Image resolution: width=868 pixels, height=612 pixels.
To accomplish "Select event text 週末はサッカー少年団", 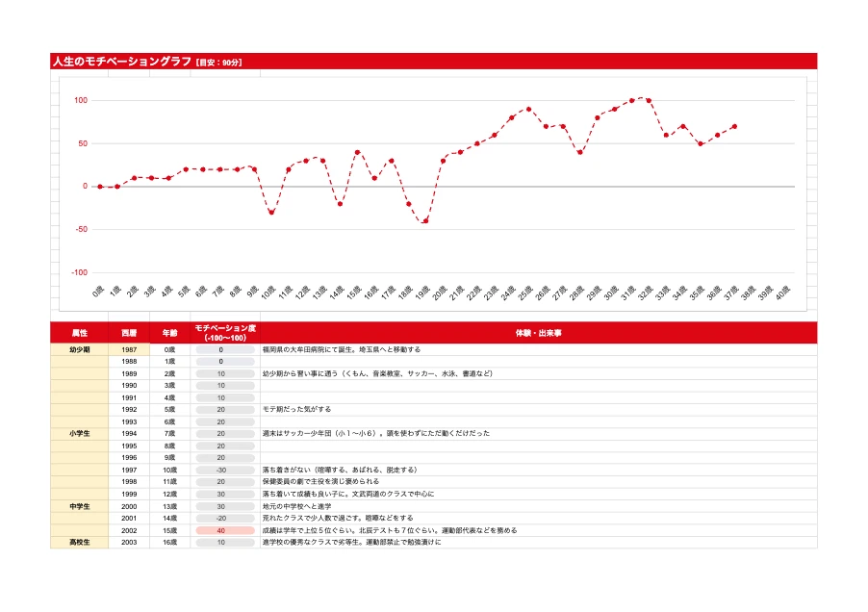I will [x=296, y=433].
